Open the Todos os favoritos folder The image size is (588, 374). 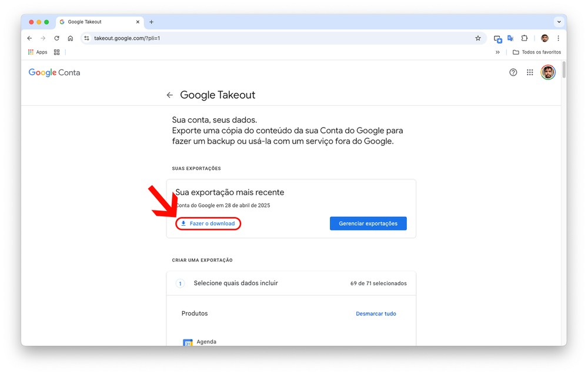[536, 52]
